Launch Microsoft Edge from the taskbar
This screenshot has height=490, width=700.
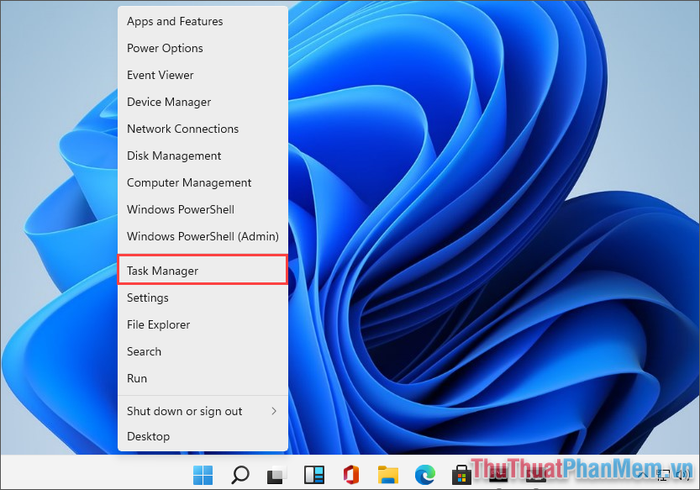(425, 474)
